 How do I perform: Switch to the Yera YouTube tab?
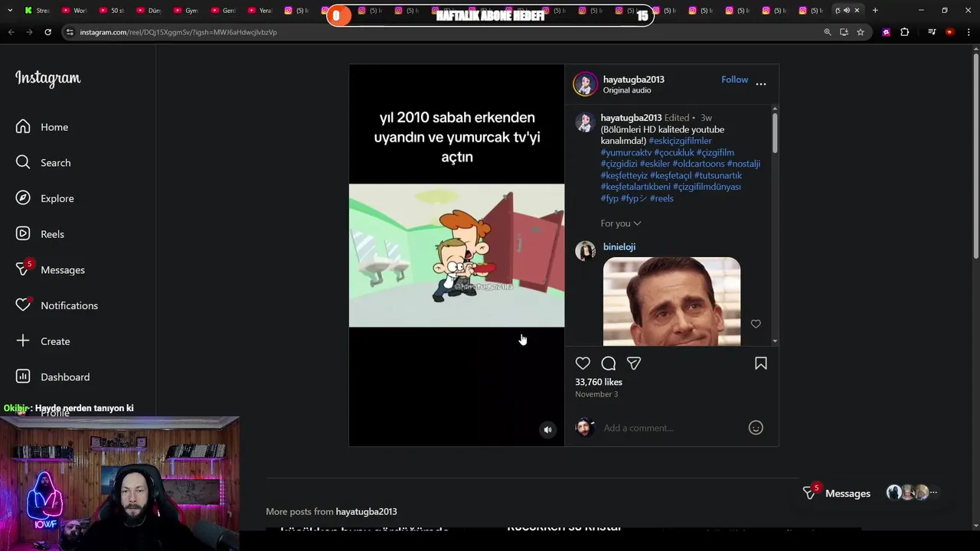(x=259, y=10)
